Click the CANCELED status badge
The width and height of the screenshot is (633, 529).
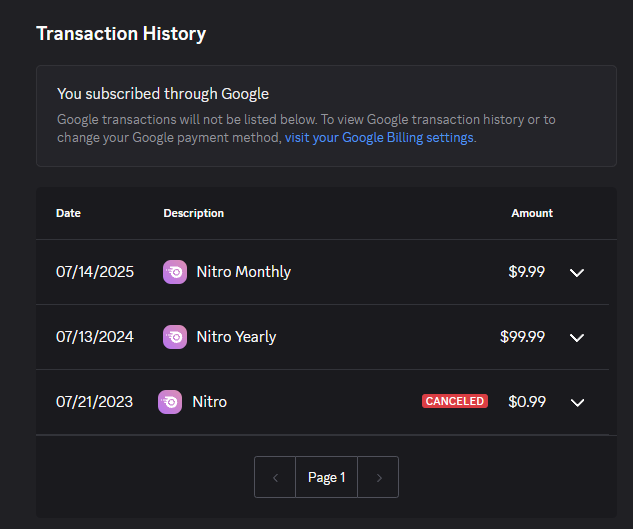coord(455,401)
